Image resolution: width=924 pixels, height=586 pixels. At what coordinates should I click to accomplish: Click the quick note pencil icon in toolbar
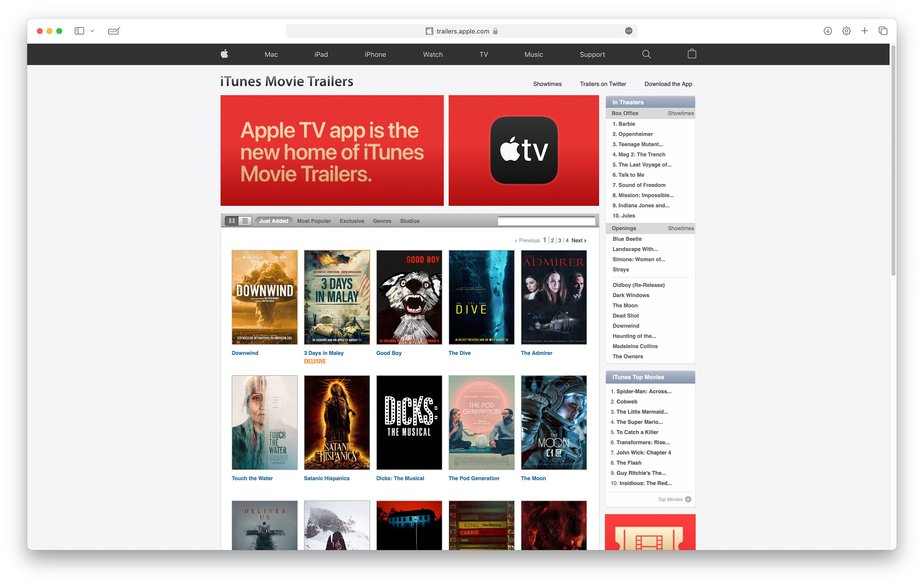click(114, 31)
